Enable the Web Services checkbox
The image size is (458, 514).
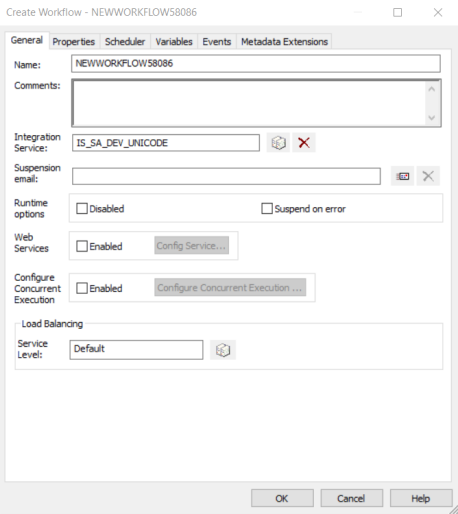[82, 246]
